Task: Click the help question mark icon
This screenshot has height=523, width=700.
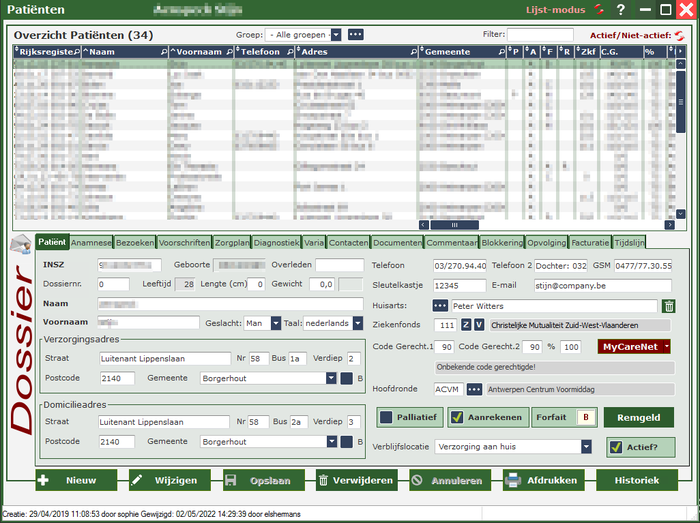Action: point(621,10)
